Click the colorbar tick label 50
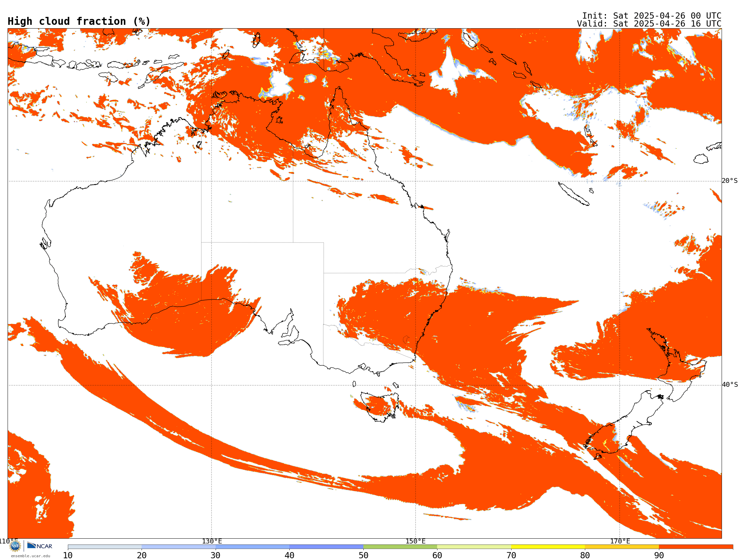 [363, 556]
